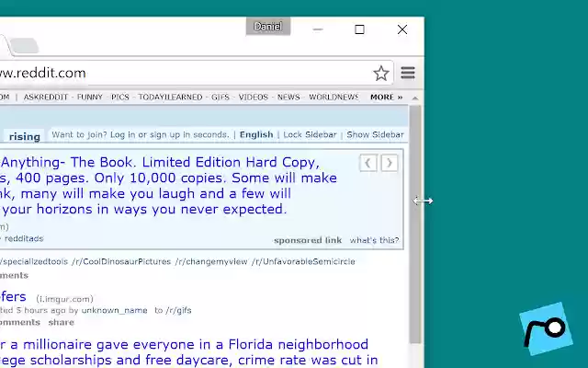
Task: Click the i.imgur.com domain link
Action: (64, 299)
